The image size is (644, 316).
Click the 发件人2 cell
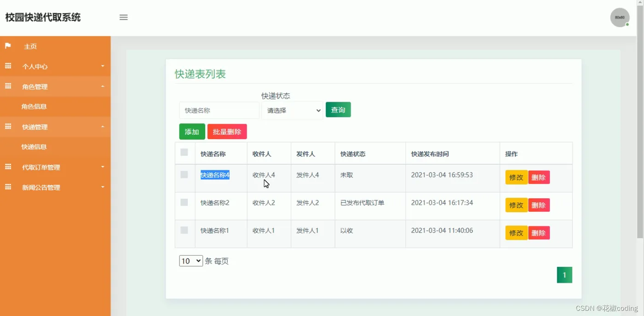pyautogui.click(x=307, y=203)
